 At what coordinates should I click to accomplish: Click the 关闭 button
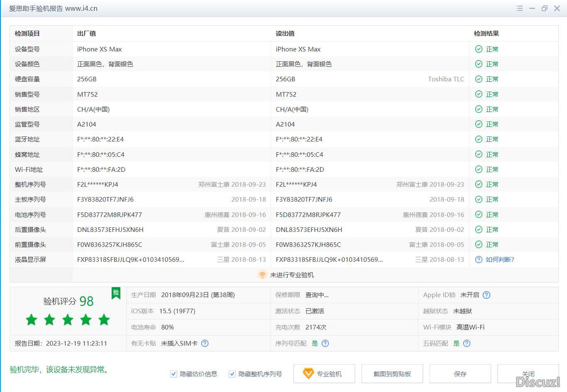pyautogui.click(x=528, y=374)
